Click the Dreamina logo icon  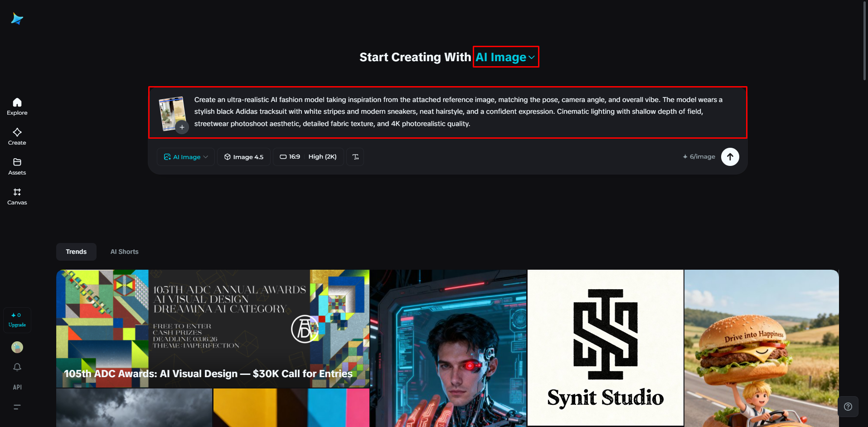coord(17,19)
